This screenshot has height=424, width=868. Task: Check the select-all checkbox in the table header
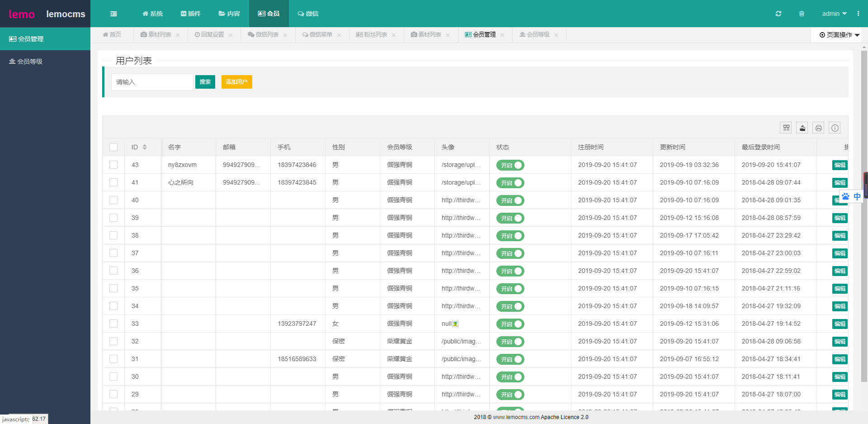point(113,147)
